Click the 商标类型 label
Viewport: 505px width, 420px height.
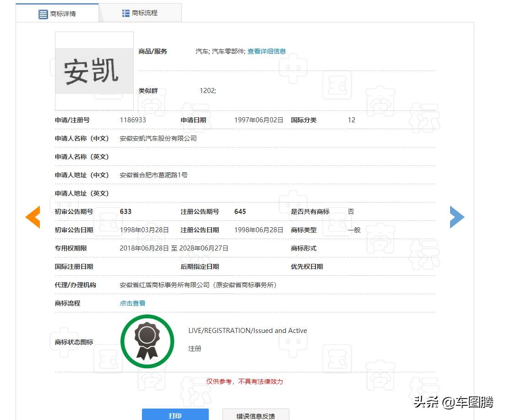click(x=304, y=230)
